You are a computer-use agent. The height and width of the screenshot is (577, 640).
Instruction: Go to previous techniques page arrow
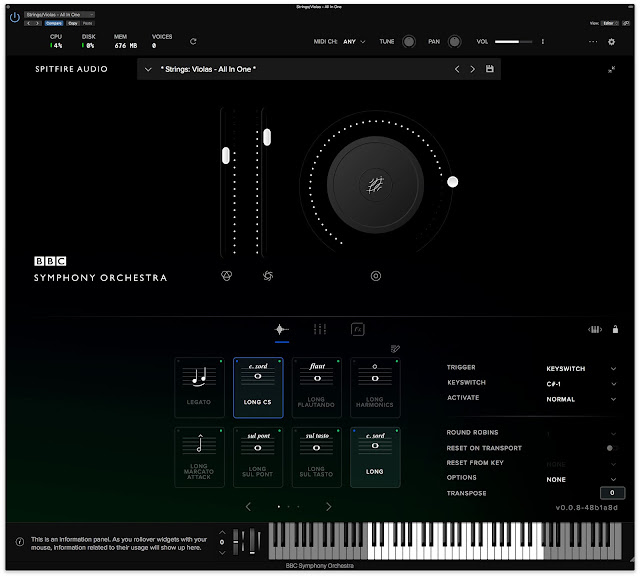point(248,506)
